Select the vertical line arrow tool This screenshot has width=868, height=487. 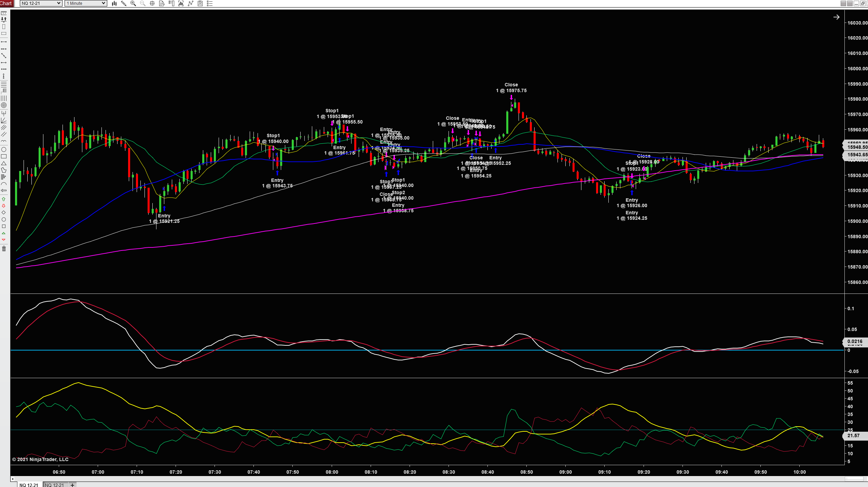pyautogui.click(x=4, y=76)
